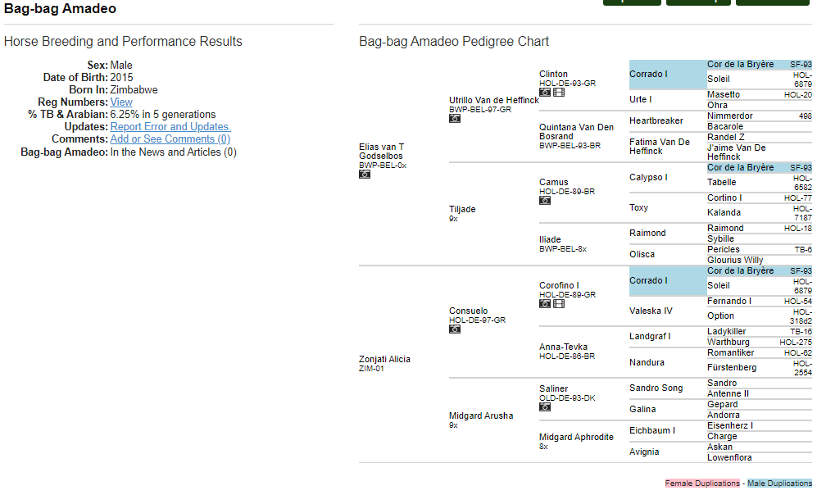Image resolution: width=817 pixels, height=504 pixels.
Task: Open the camera icon beneath Saliner
Action: coord(545,407)
